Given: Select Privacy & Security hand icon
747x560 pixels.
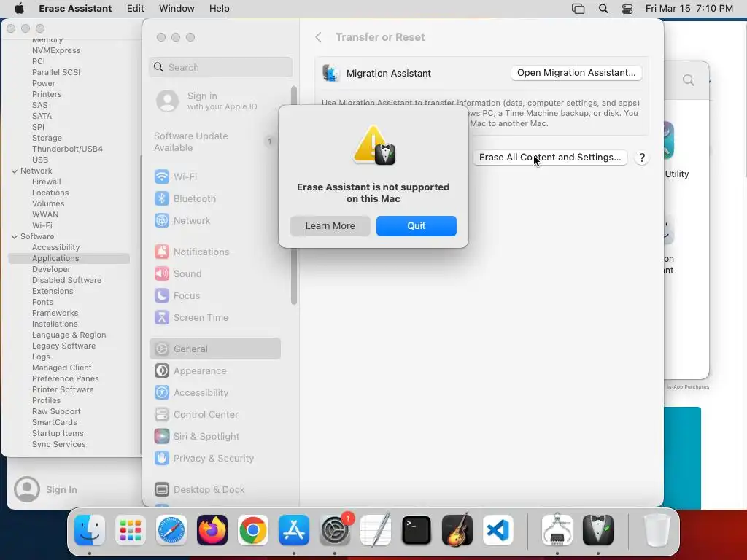Looking at the screenshot, I should [162, 459].
